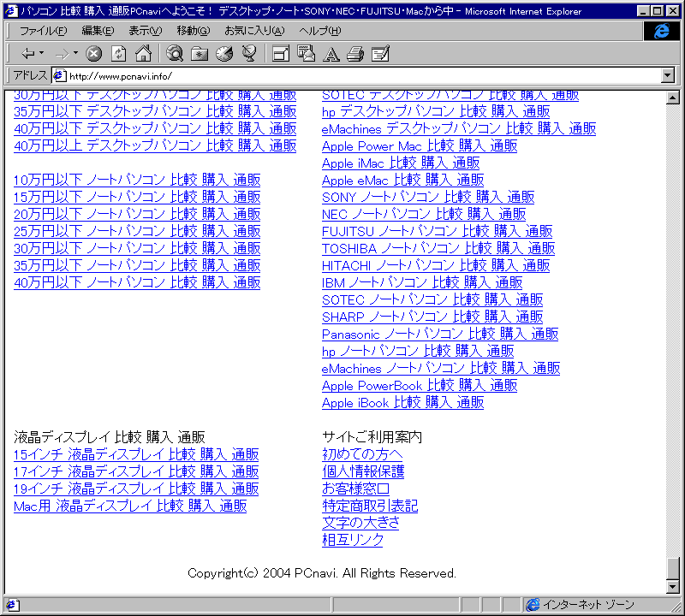Open the Apple Power Mac link
Screen dimensions: 685x616
(420, 145)
